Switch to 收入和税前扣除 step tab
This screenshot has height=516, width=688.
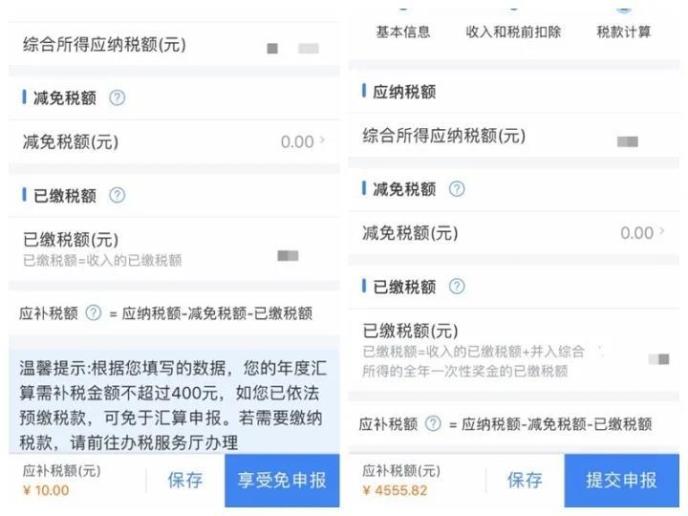pyautogui.click(x=513, y=32)
